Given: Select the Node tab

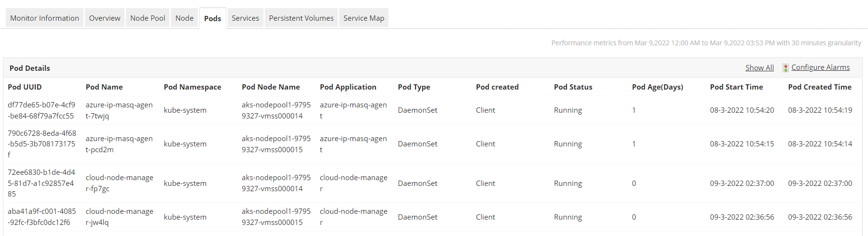Looking at the screenshot, I should tap(184, 18).
